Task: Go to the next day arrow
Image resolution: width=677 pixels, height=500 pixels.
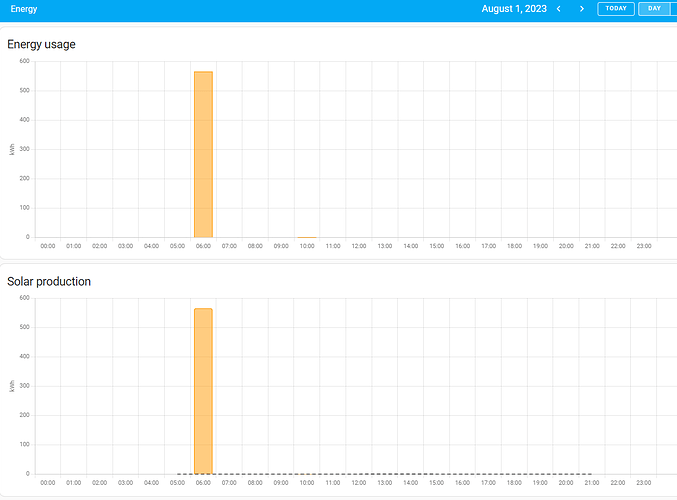Action: pyautogui.click(x=582, y=9)
